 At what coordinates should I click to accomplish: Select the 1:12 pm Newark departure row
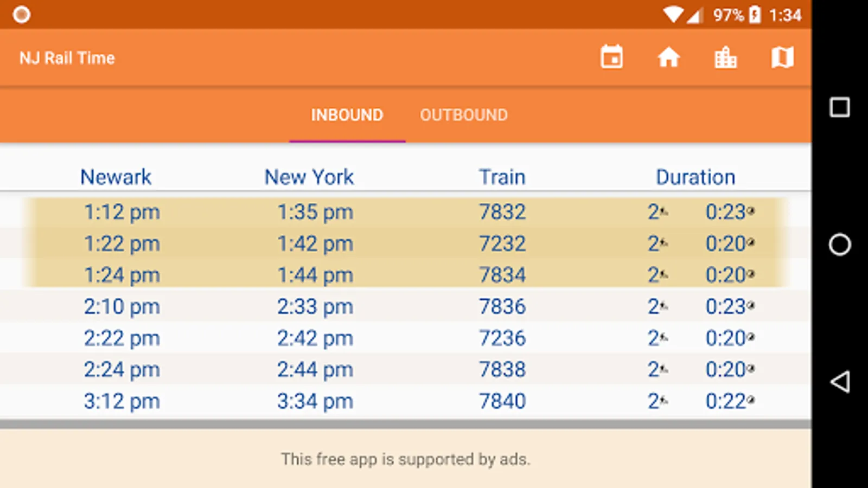122,212
